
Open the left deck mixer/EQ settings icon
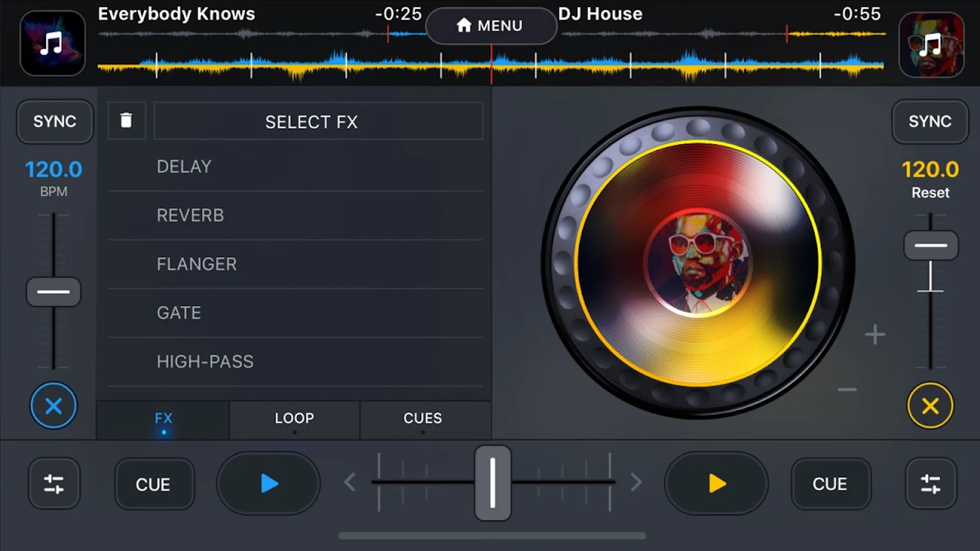click(54, 484)
